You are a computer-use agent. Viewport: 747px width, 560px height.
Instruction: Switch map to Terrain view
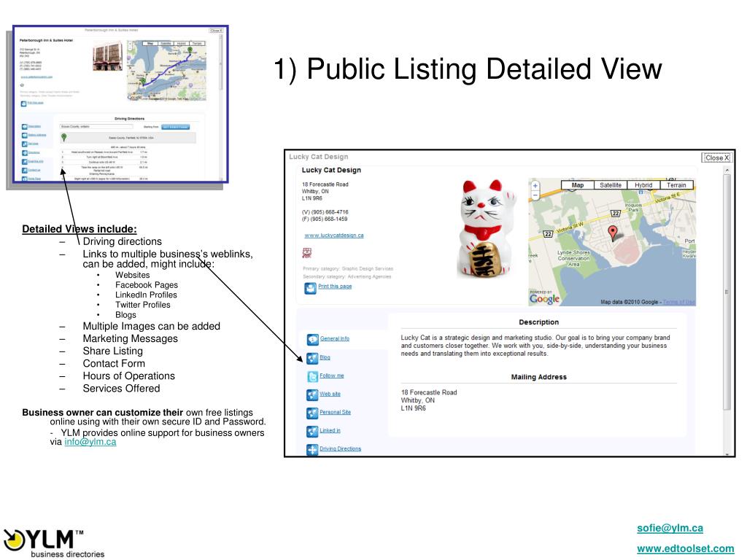pyautogui.click(x=676, y=185)
